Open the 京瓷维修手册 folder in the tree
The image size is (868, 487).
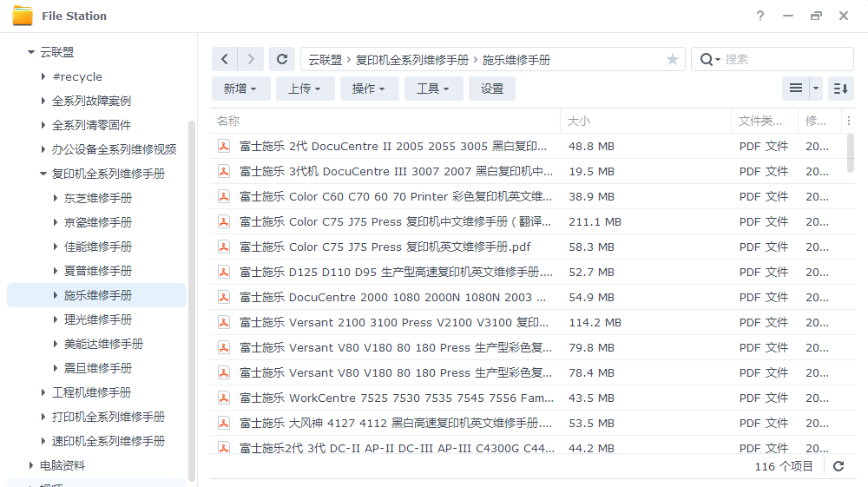(x=98, y=222)
